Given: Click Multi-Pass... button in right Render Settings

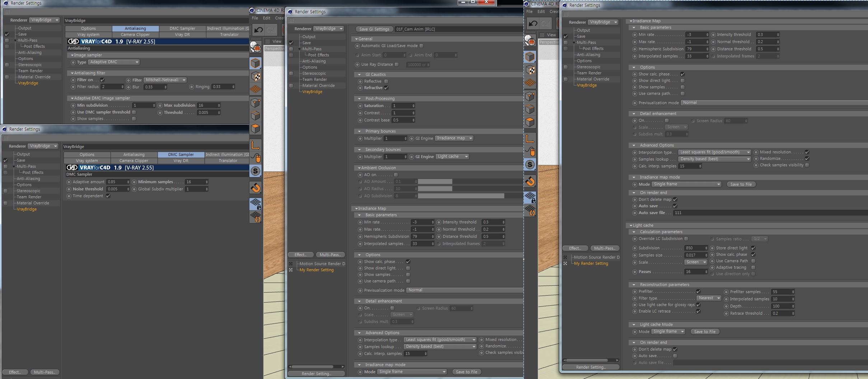Looking at the screenshot, I should (x=605, y=248).
